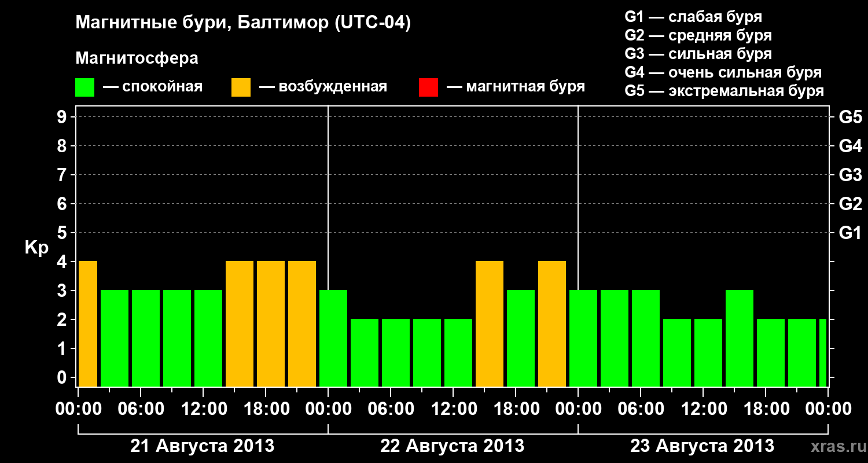868x463 pixels.
Task: Click green bar above 12:00 on 21 August
Action: pos(208,339)
